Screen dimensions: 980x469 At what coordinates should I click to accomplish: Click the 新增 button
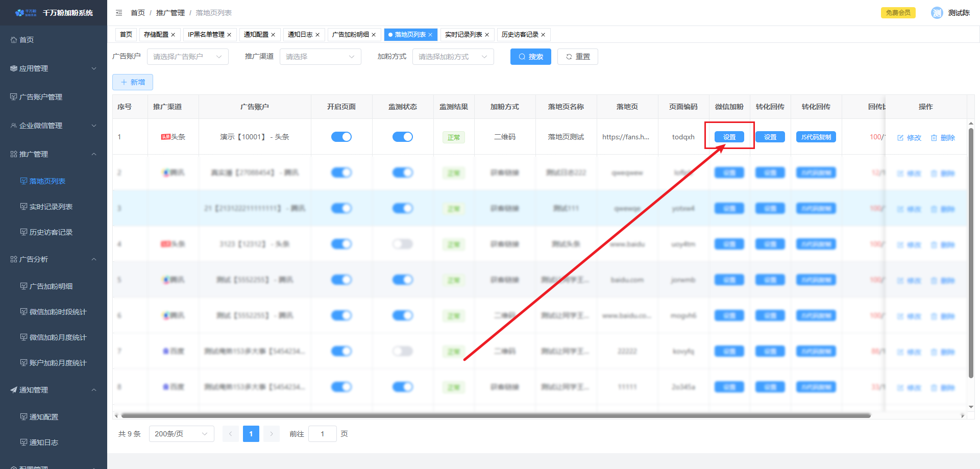coord(133,82)
